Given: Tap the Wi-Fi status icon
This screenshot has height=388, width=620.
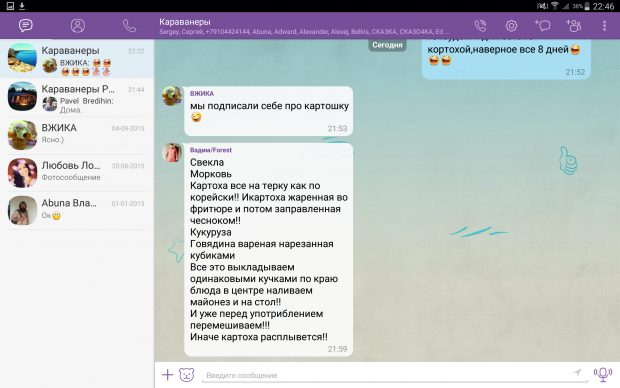Looking at the screenshot, I should pos(555,6).
